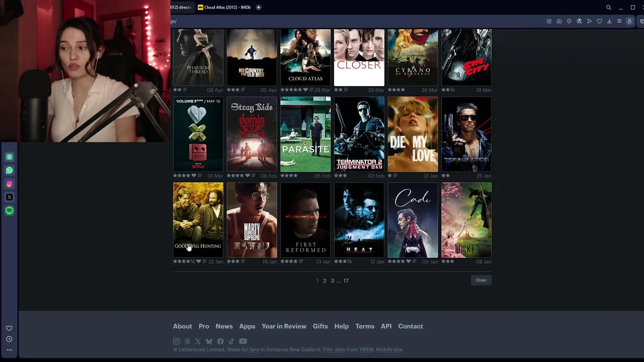The height and width of the screenshot is (362, 644).
Task: Click the 'fans' link in footer
Action: 254,349
